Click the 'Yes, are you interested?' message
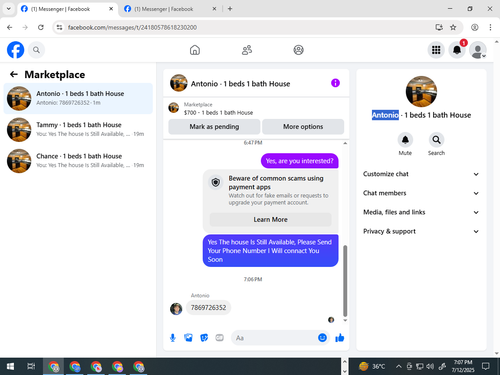The image size is (500, 375). tap(299, 161)
